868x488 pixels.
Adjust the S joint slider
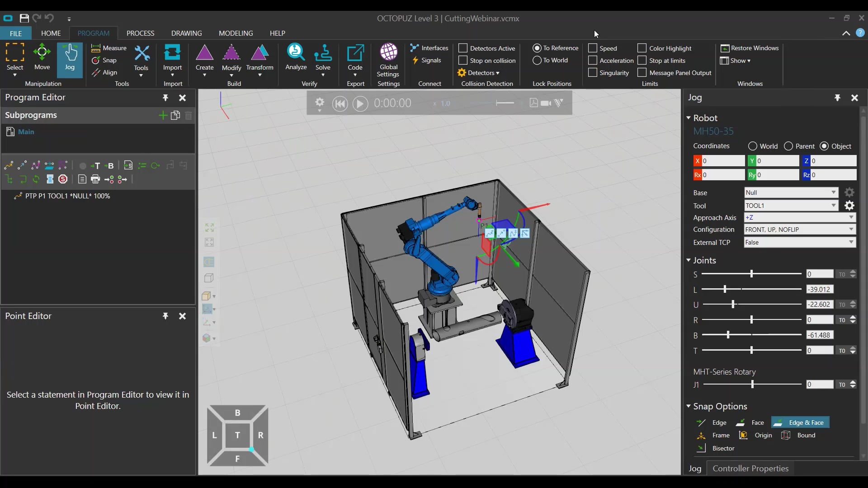[x=751, y=274]
